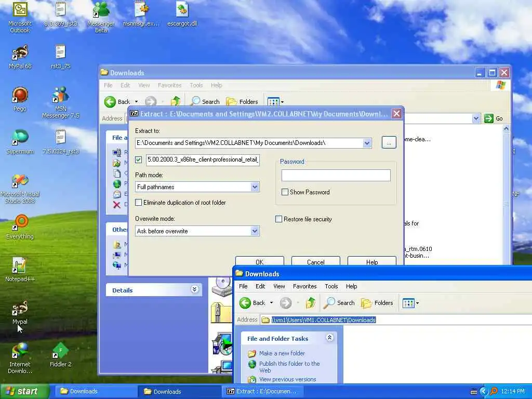Expand Extract to path dropdown
Image resolution: width=532 pixels, height=399 pixels.
coord(367,143)
